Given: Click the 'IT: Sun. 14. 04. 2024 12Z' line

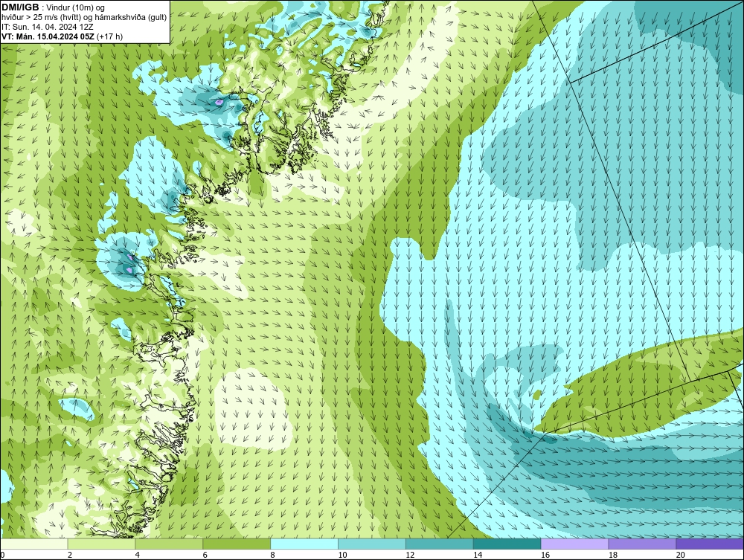Looking at the screenshot, I should point(48,27).
